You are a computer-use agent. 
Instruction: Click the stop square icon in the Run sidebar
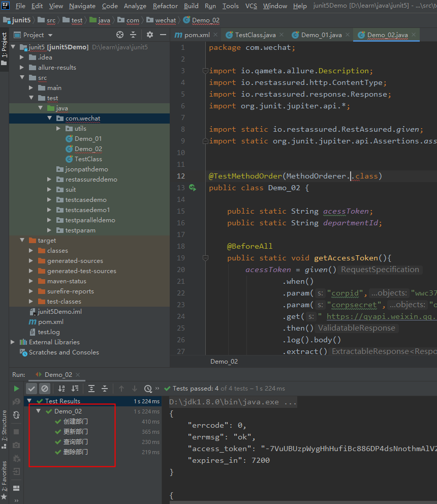coord(16,432)
